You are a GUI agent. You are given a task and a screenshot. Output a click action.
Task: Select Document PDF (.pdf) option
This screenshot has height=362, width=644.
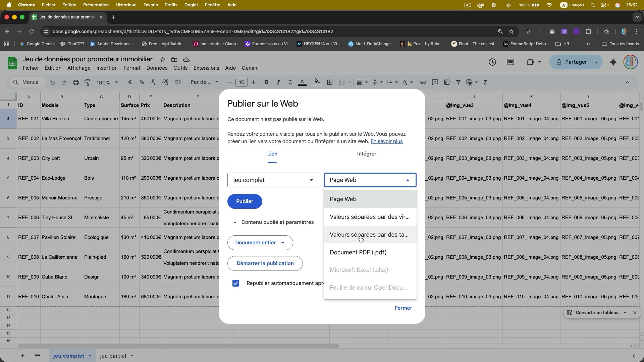(358, 252)
